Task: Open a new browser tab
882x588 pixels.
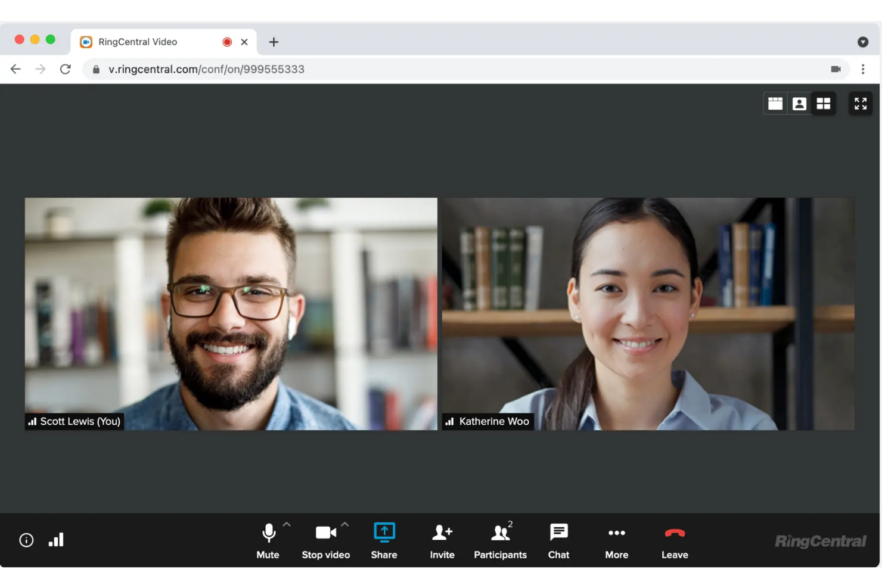Action: point(274,42)
